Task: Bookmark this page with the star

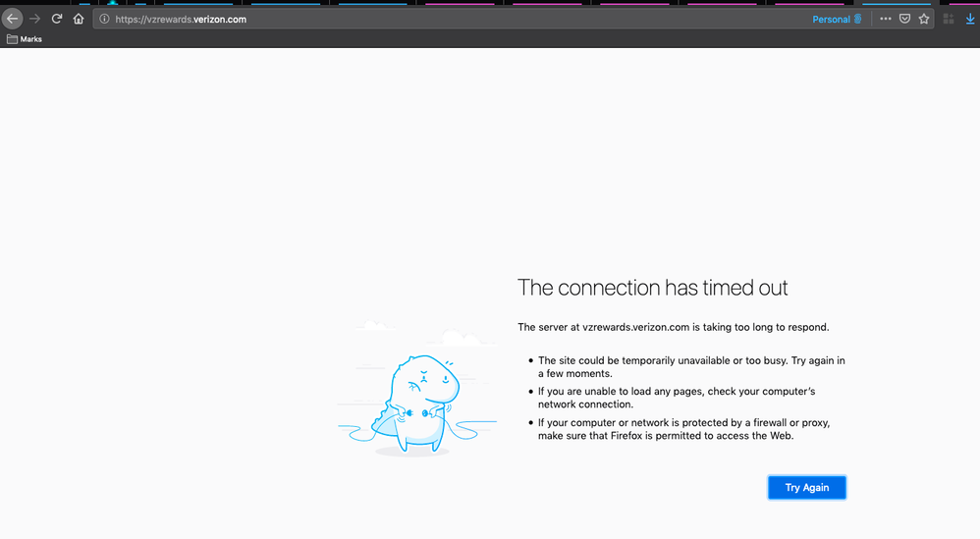Action: 924,19
